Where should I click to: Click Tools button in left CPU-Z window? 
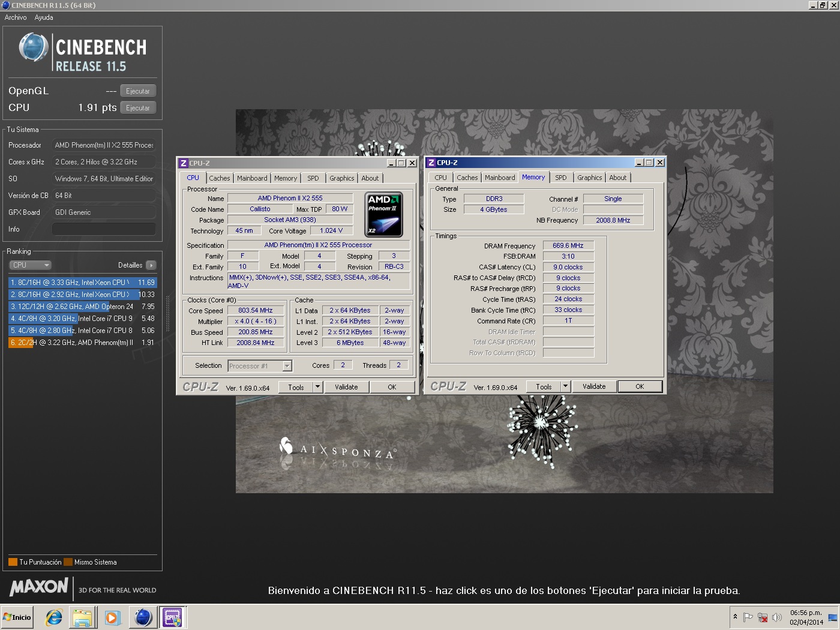coord(296,387)
